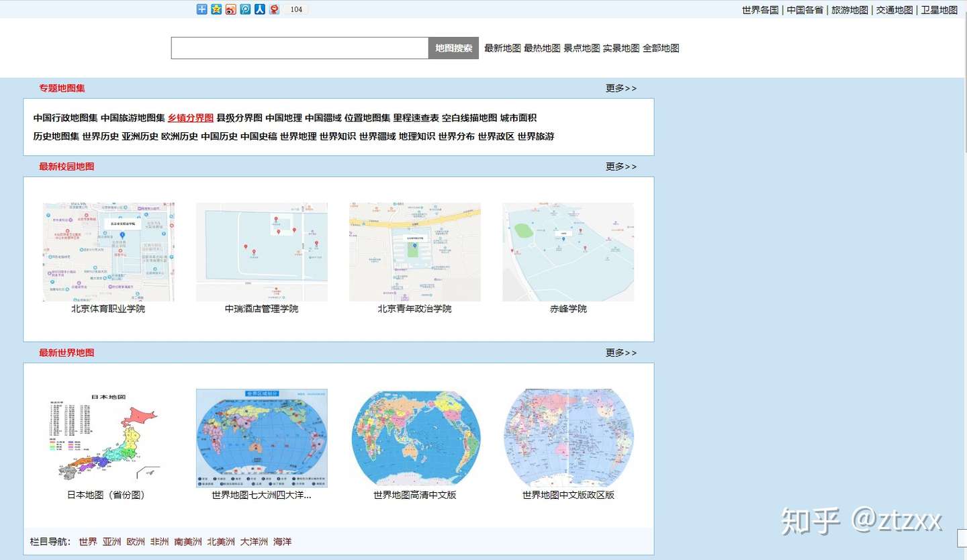Click the blue magnifier share icon

pos(244,9)
